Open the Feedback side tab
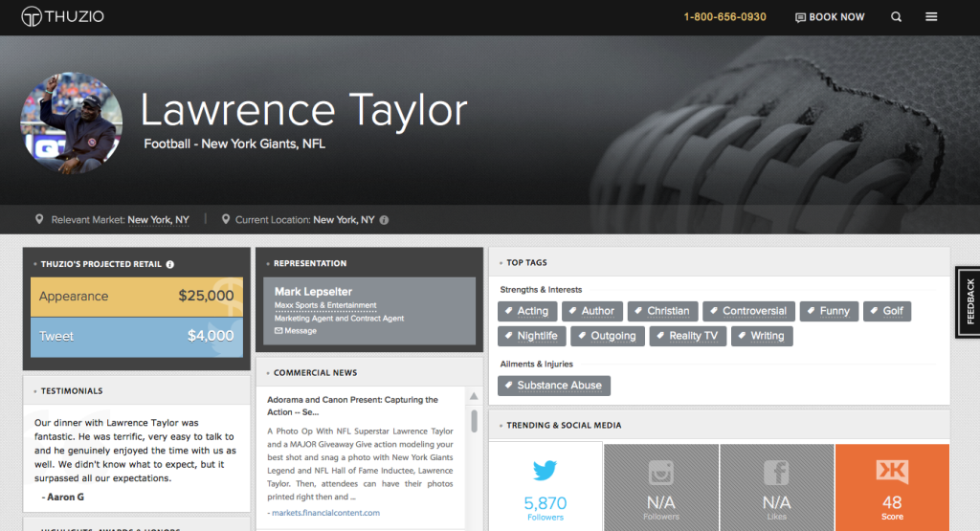This screenshot has width=980, height=531. tap(969, 301)
